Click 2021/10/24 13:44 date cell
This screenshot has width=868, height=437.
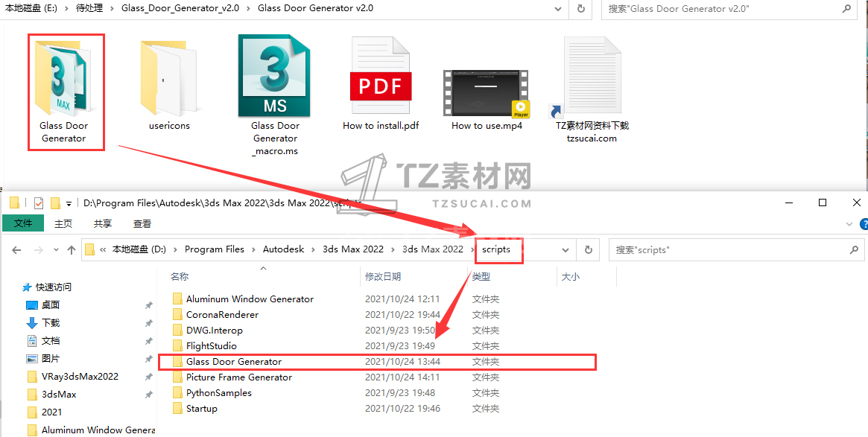(x=402, y=362)
